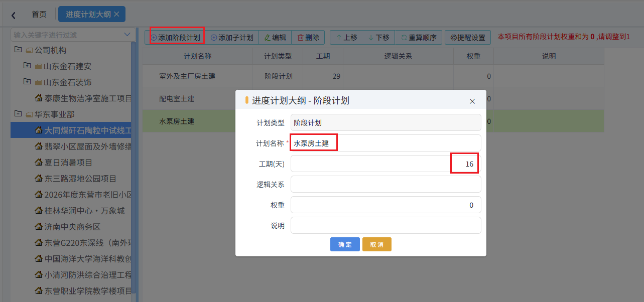Screen dimensions: 644x302
Task: Click the 逻辑关系 column header
Action: [x=398, y=56]
